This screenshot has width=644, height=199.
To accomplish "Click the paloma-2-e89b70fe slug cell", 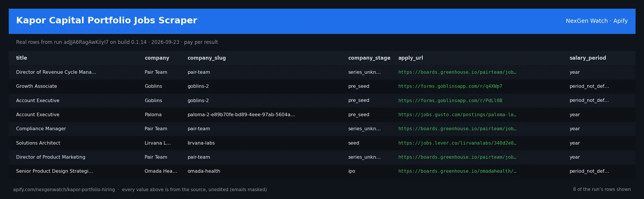I will click(x=241, y=115).
